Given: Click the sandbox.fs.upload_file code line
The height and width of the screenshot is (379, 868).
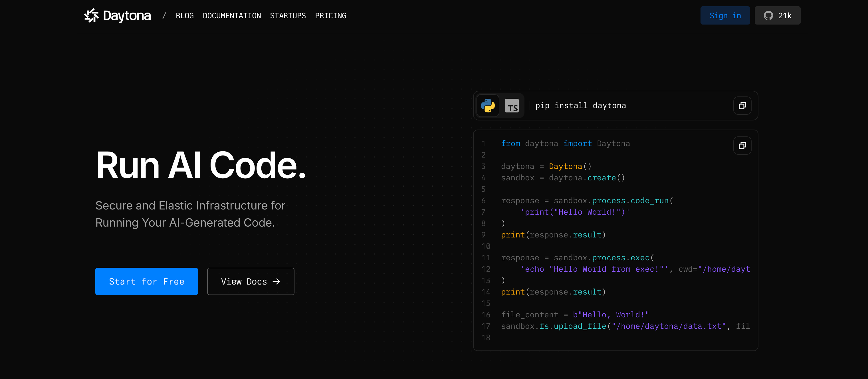Looking at the screenshot, I should [x=625, y=326].
